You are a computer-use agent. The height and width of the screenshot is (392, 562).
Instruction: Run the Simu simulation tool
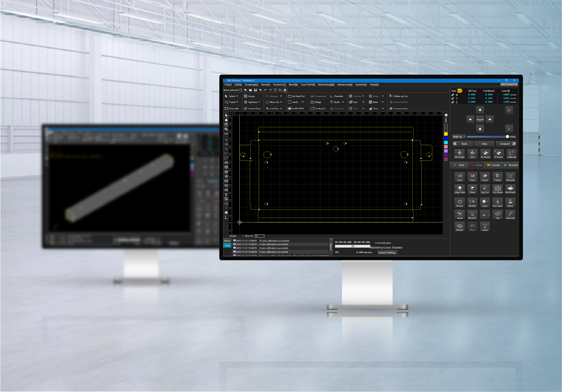(460, 177)
